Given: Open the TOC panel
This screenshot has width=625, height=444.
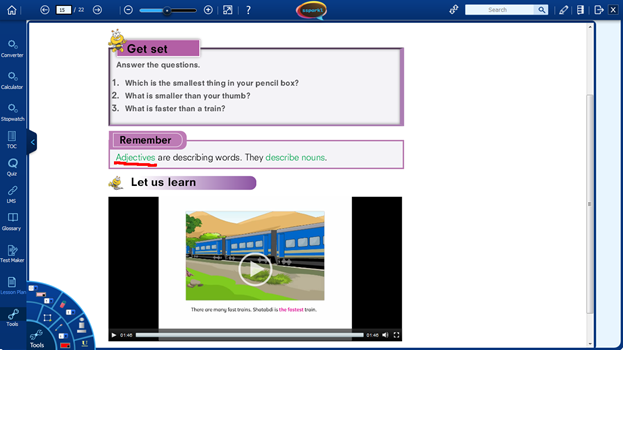Looking at the screenshot, I should click(x=12, y=140).
